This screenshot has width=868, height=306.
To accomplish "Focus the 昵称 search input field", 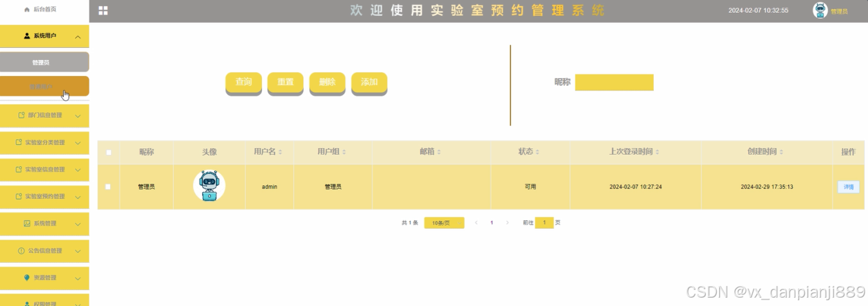I will click(614, 82).
